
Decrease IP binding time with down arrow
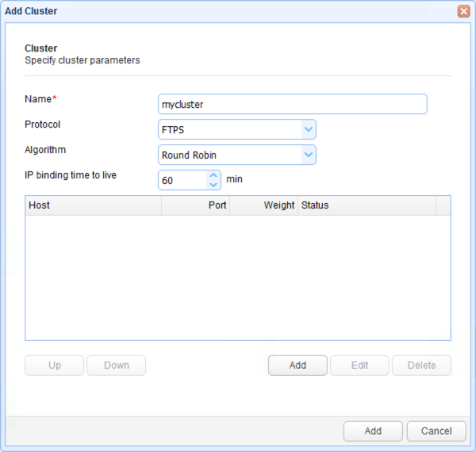click(x=213, y=185)
